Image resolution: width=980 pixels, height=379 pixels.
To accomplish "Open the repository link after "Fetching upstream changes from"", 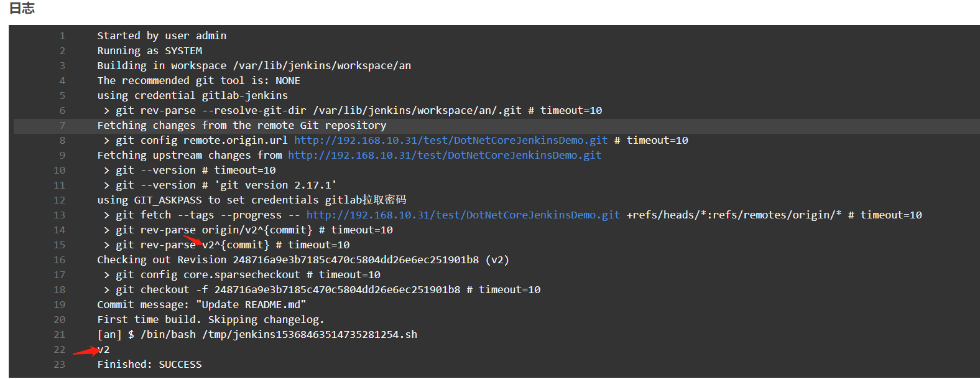I will 444,156.
